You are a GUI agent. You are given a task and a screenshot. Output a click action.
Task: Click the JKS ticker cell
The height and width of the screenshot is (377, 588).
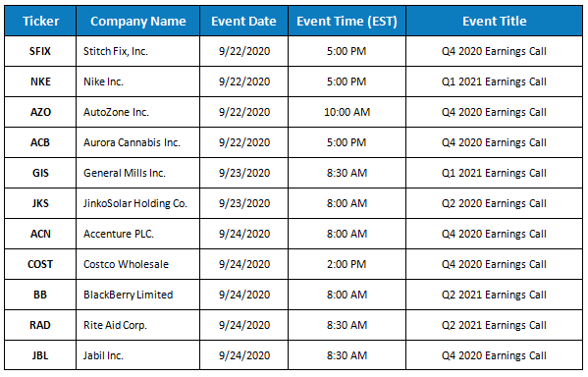tap(40, 203)
